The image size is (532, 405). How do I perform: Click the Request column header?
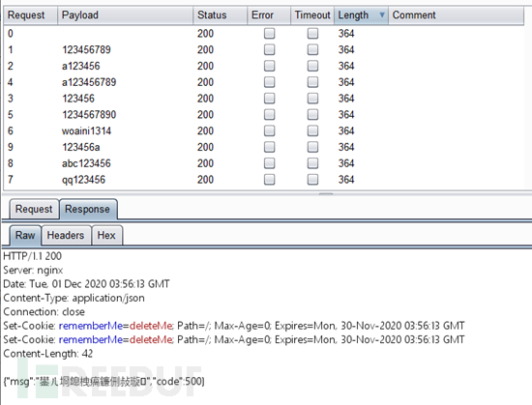pyautogui.click(x=31, y=15)
